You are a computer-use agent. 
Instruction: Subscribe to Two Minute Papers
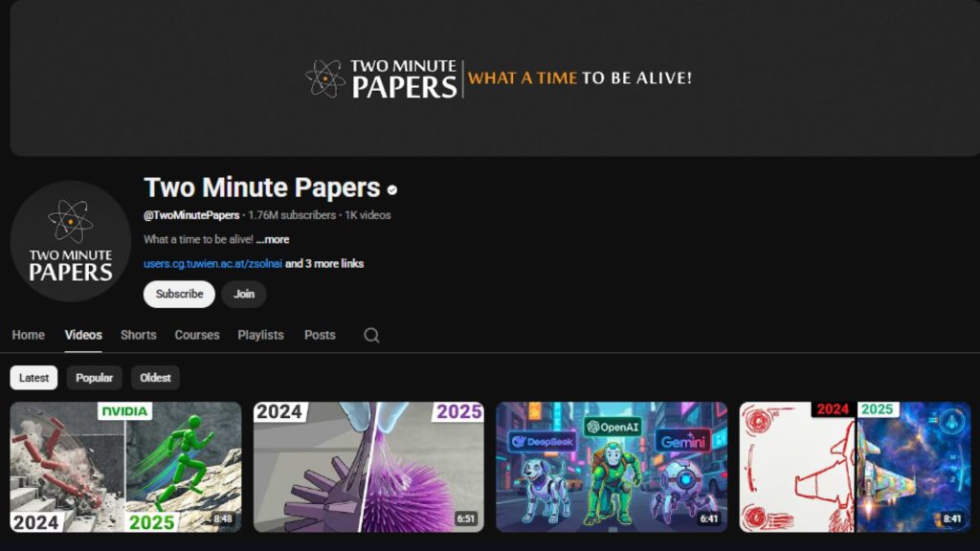pyautogui.click(x=178, y=295)
